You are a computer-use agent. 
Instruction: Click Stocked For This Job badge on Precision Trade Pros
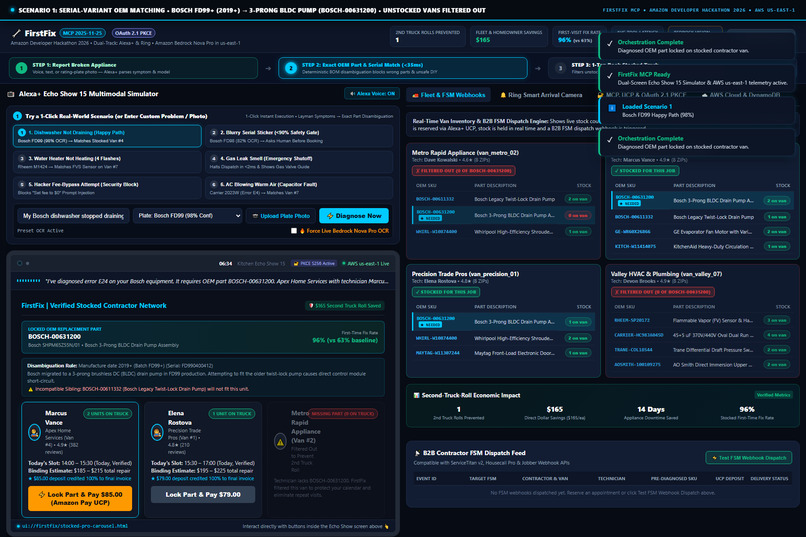click(x=446, y=292)
